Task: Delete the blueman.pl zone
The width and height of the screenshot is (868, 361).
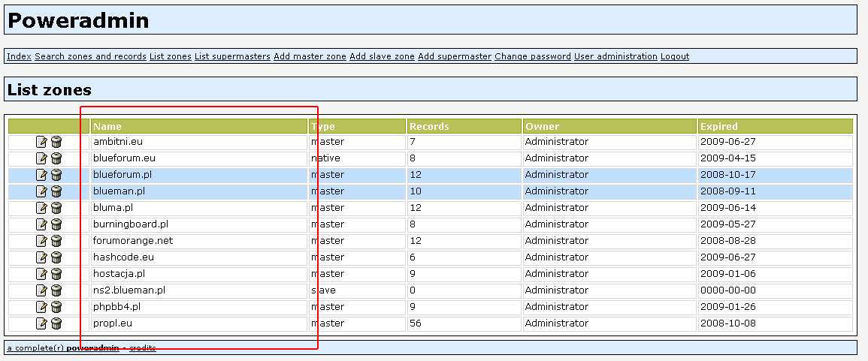Action: (x=56, y=191)
